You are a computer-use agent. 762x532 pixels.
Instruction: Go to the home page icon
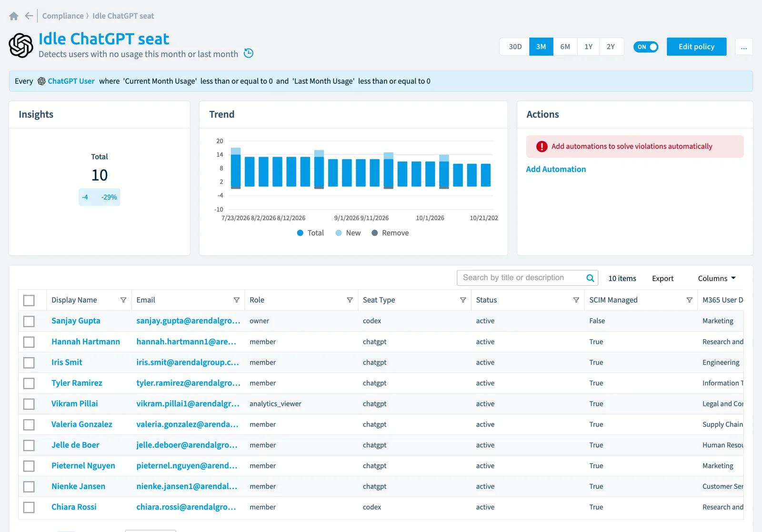click(x=14, y=16)
